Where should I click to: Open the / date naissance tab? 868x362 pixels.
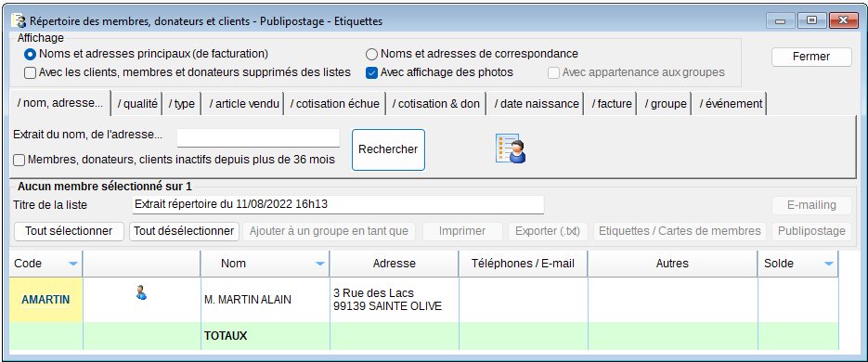coord(536,104)
